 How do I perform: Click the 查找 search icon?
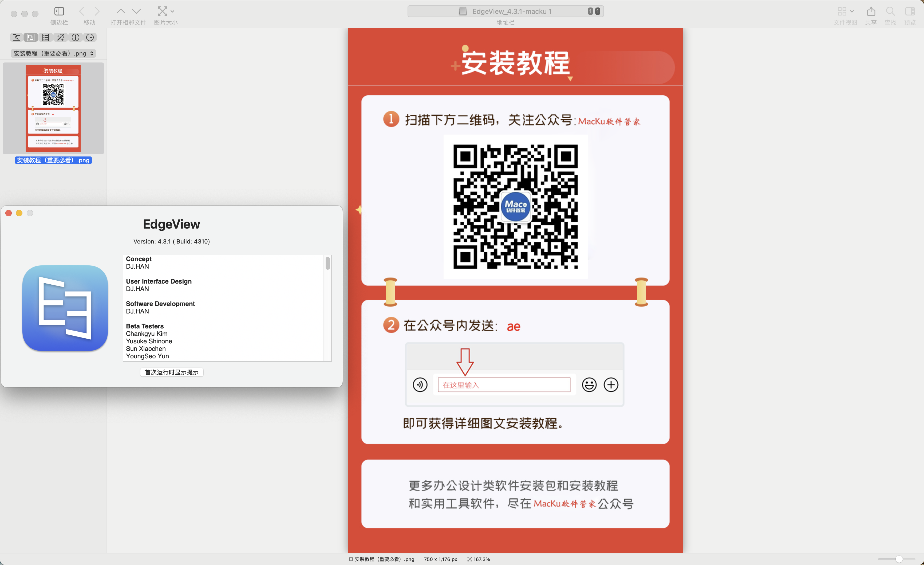[x=890, y=11]
